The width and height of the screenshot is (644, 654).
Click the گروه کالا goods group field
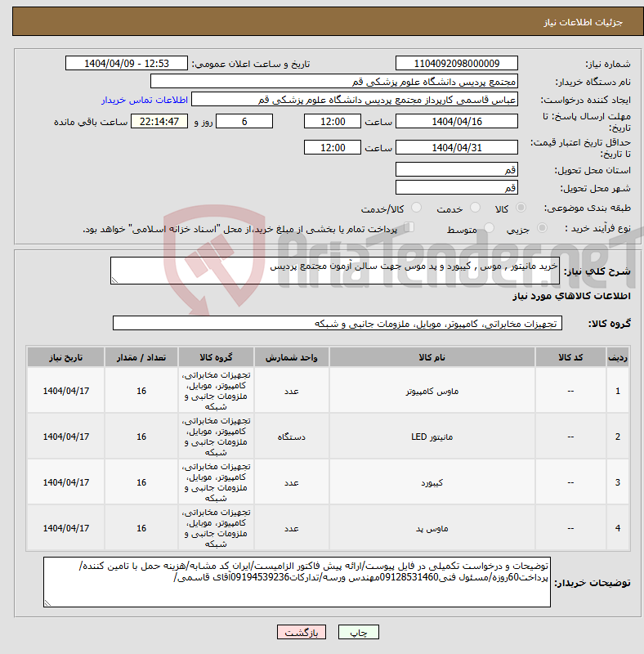[x=338, y=323]
